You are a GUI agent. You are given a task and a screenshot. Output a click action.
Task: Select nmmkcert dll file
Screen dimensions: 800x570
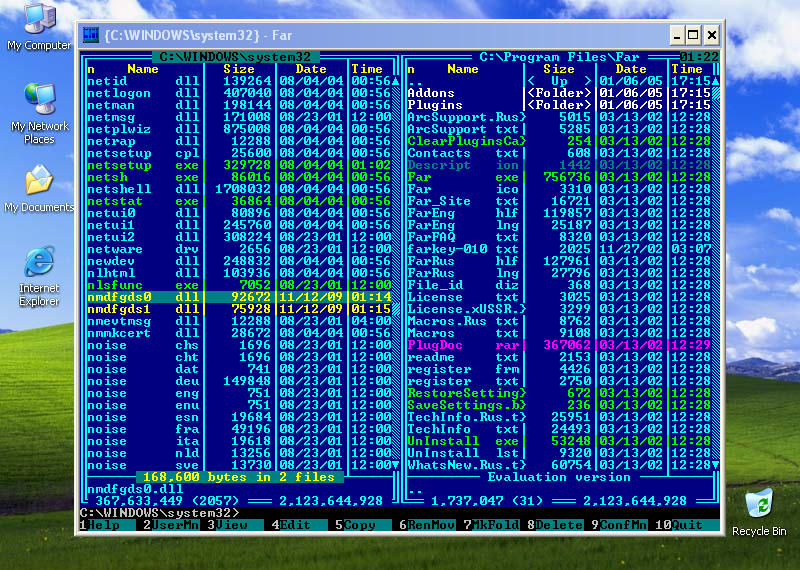pyautogui.click(x=239, y=333)
